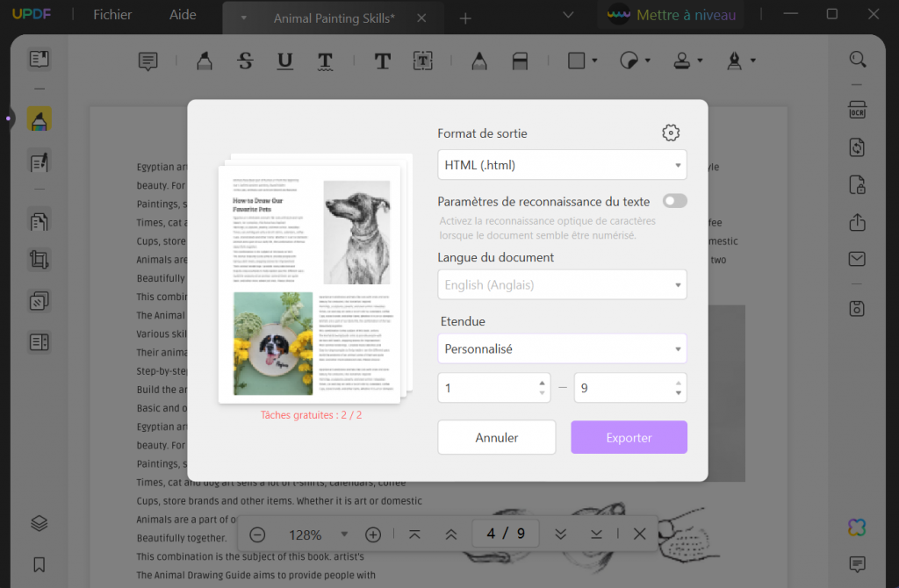
Task: Close the Animal Painting Skills tab
Action: coord(421,18)
